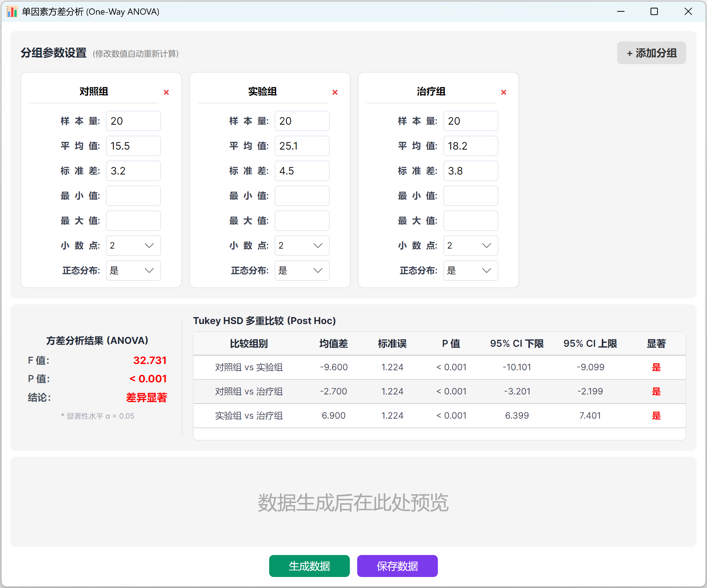
Task: Expand 正态分布 dropdown for 实验组
Action: [x=302, y=271]
